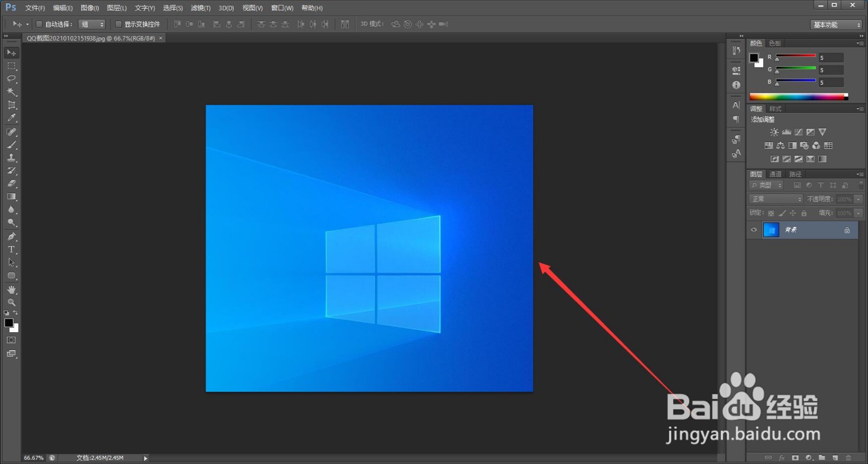Open the 文件(F) menu

(35, 8)
